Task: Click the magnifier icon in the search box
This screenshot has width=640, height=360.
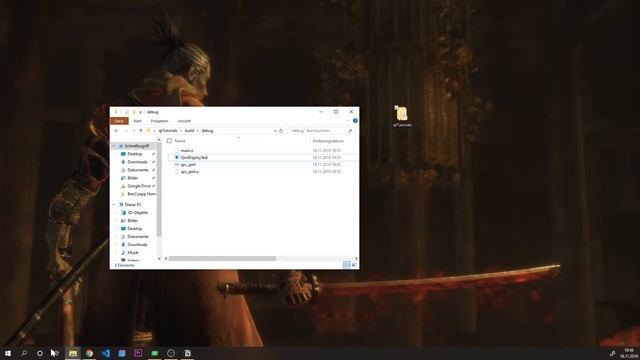Action: (350, 131)
